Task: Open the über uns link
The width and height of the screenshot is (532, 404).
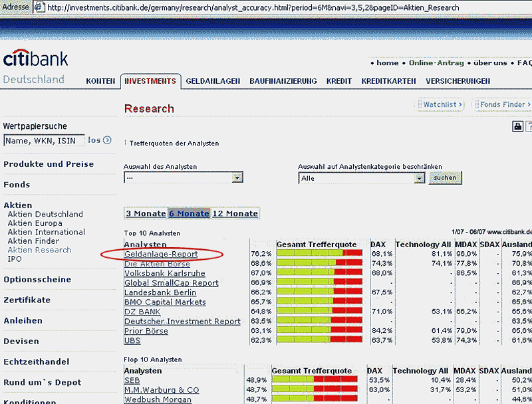Action: tap(490, 63)
